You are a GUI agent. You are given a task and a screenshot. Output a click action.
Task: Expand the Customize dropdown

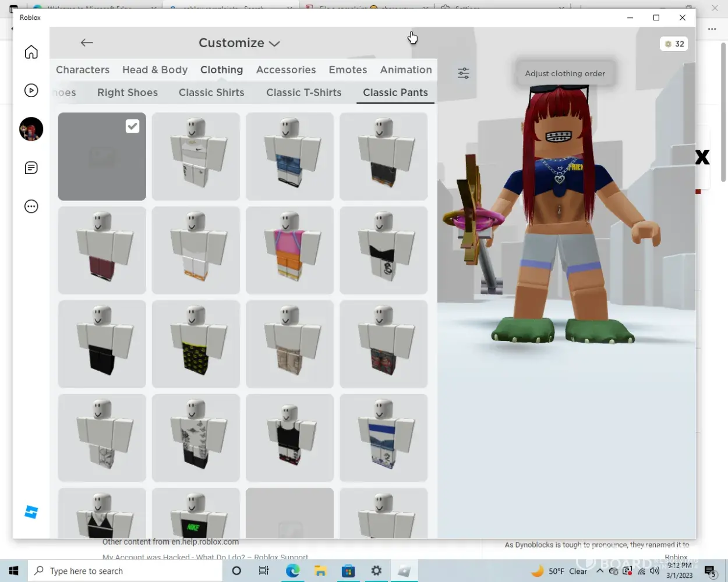tap(239, 43)
